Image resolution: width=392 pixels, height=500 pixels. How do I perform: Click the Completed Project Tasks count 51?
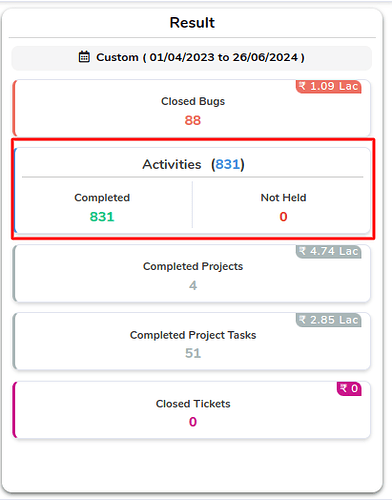[x=193, y=353]
